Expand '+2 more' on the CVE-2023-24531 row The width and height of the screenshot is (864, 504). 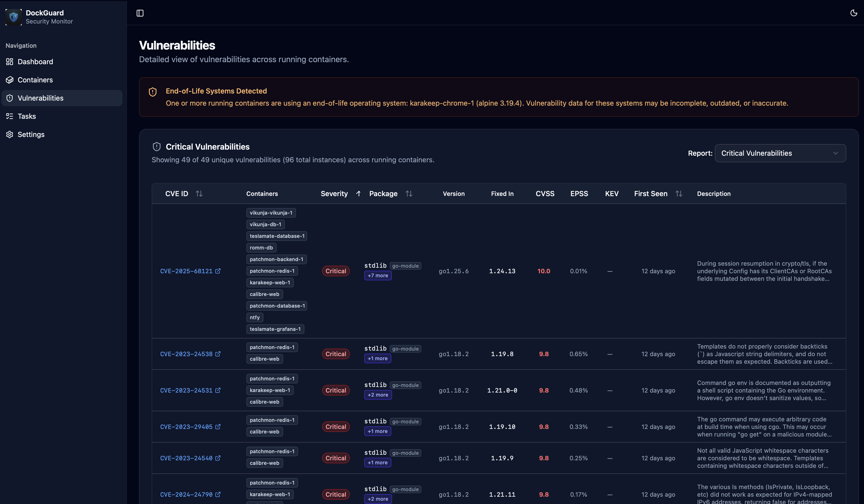pos(377,395)
